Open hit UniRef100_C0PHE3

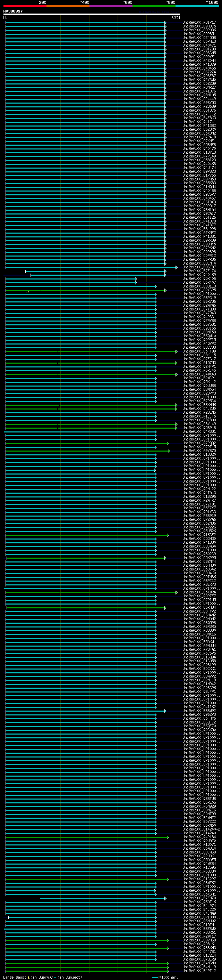[199, 41]
